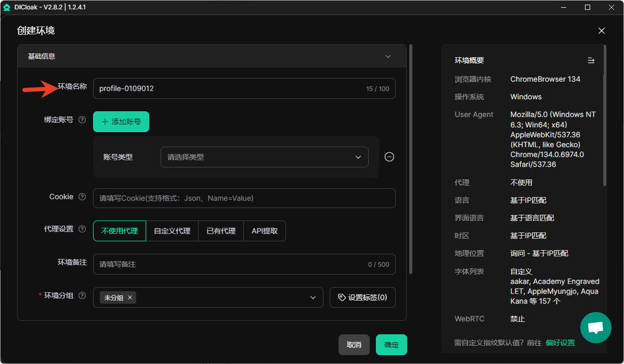This screenshot has height=364, width=624.
Task: Click the help icon beside 代理设置
Action: pos(82,229)
